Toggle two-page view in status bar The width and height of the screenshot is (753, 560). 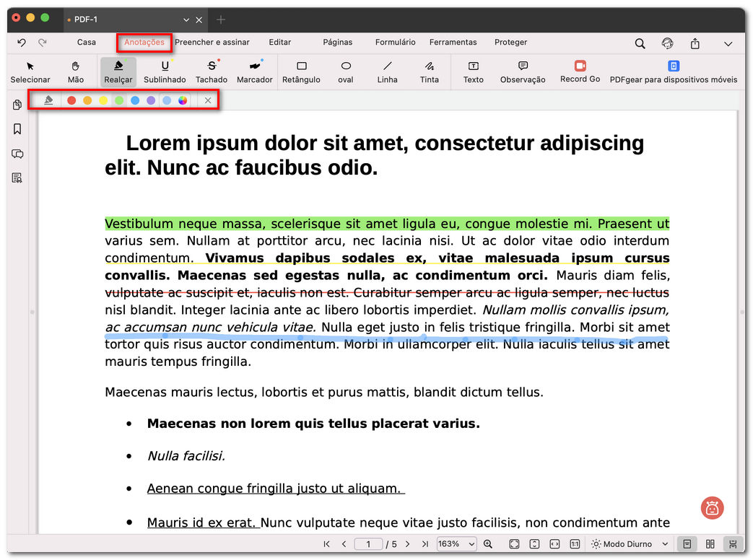pos(710,543)
